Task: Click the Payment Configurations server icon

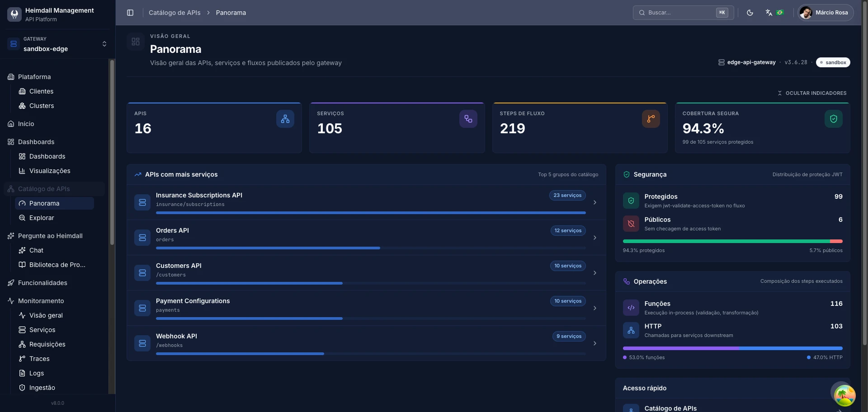Action: coord(142,308)
